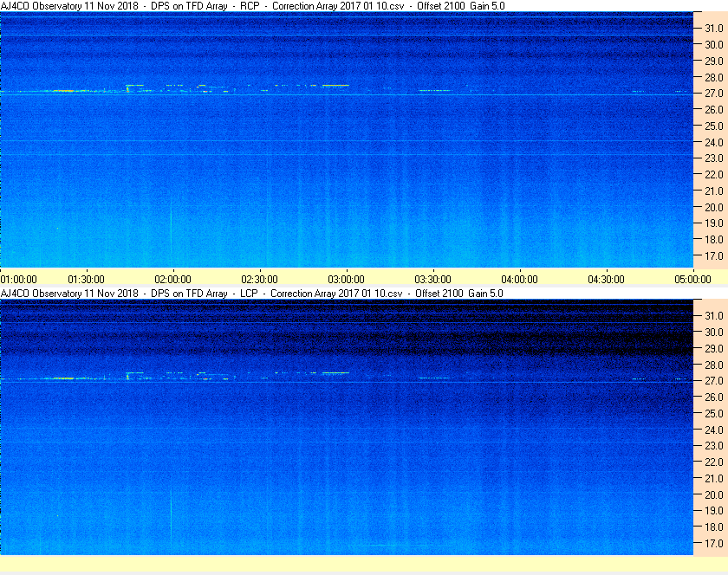Screen dimensions: 728x575
Task: Click the 21.0 frequency label in RCP panel
Action: (x=714, y=191)
